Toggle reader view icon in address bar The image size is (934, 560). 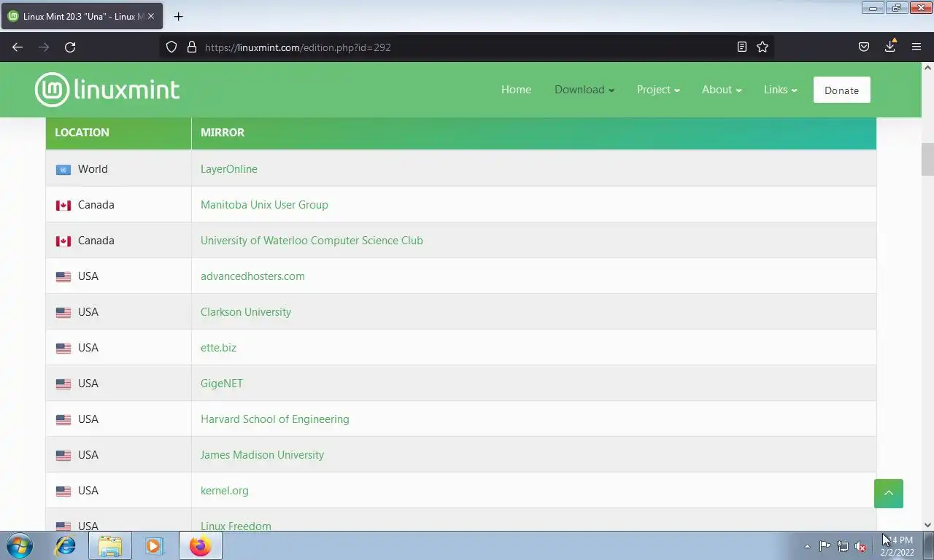[x=742, y=47]
